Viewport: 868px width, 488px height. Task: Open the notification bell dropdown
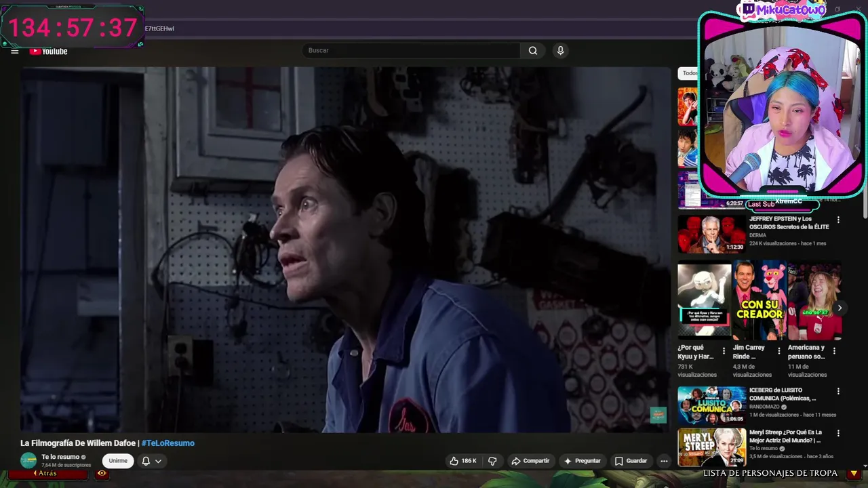click(x=151, y=461)
